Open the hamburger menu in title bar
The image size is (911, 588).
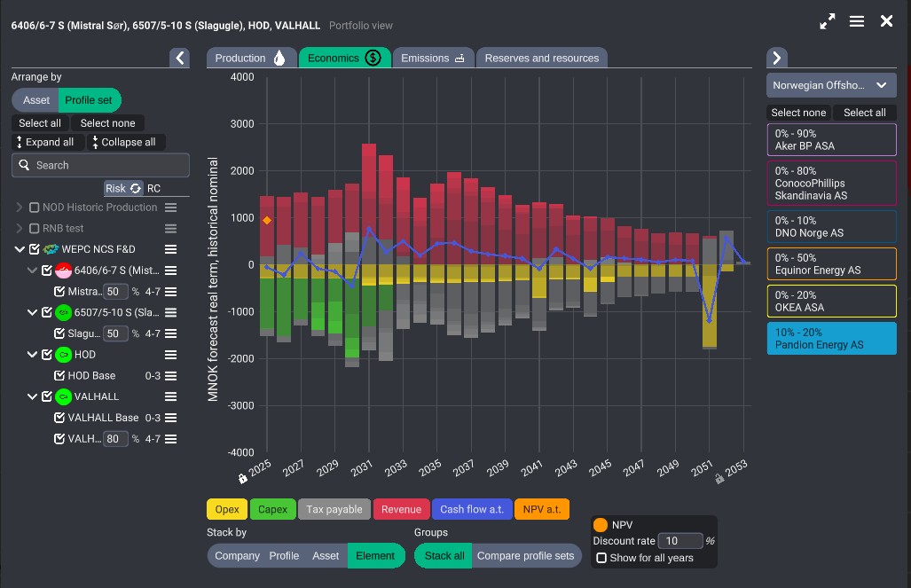[x=857, y=21]
